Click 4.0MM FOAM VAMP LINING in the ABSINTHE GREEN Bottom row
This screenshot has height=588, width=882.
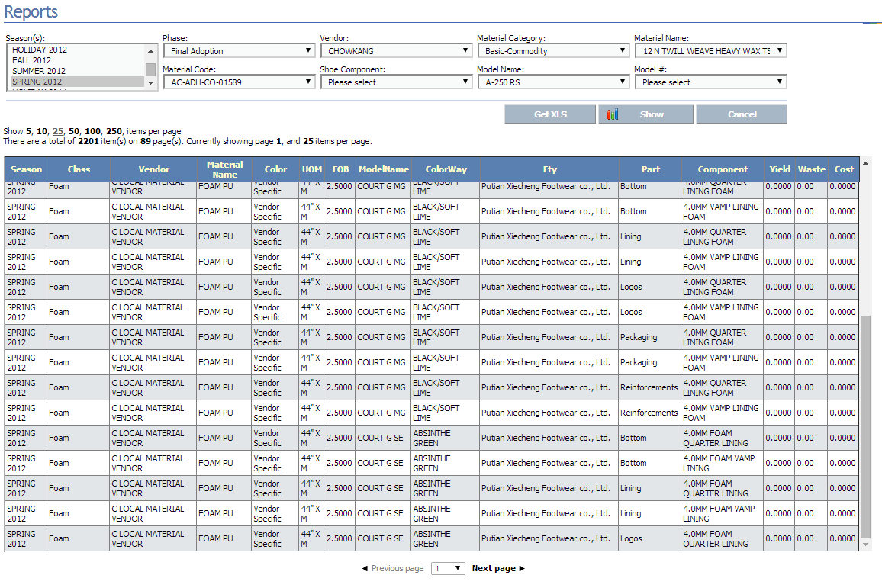point(719,463)
